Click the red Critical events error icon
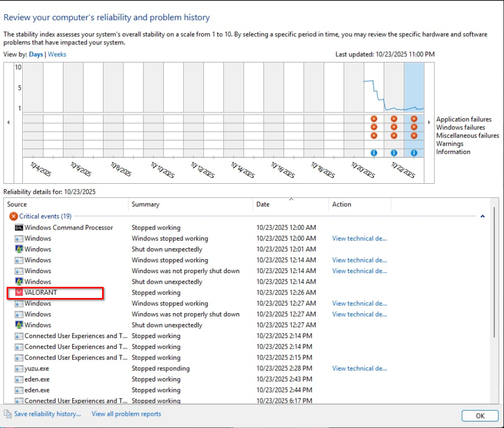Screen dimensions: 504x428 (x=14, y=216)
